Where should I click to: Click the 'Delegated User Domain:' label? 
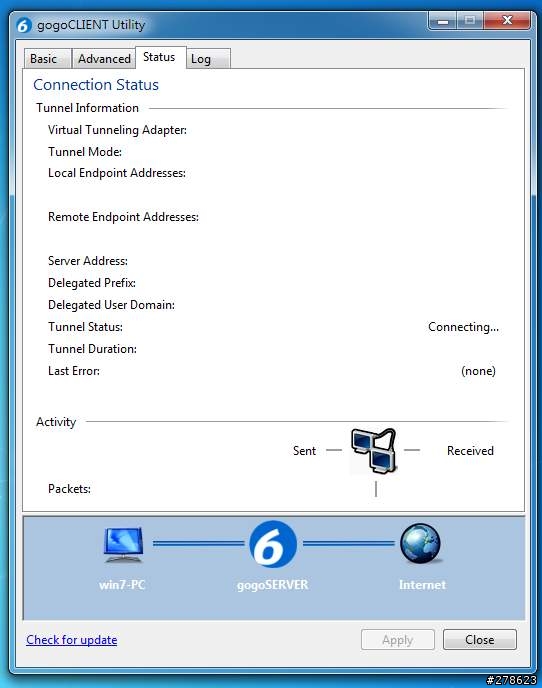pyautogui.click(x=111, y=305)
